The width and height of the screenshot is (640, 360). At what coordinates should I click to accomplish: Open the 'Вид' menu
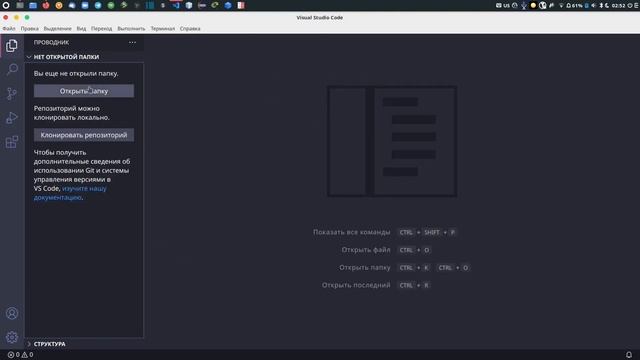coord(81,29)
